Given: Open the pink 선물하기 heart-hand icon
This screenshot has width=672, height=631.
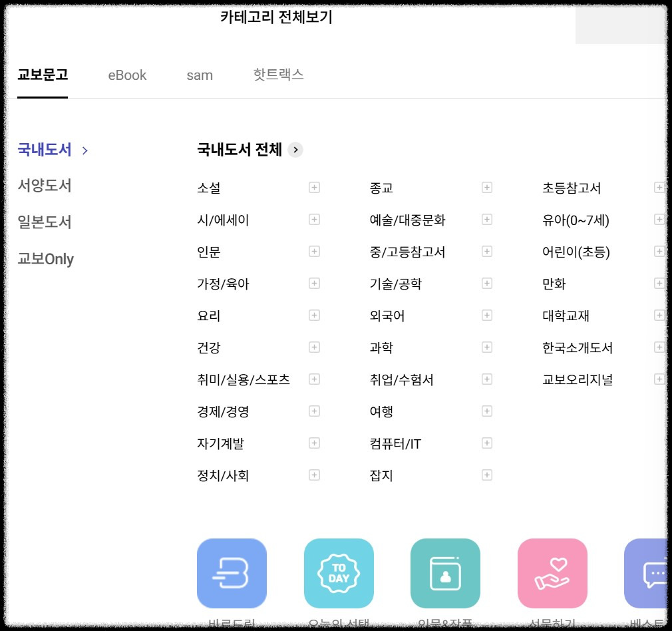Looking at the screenshot, I should [552, 573].
